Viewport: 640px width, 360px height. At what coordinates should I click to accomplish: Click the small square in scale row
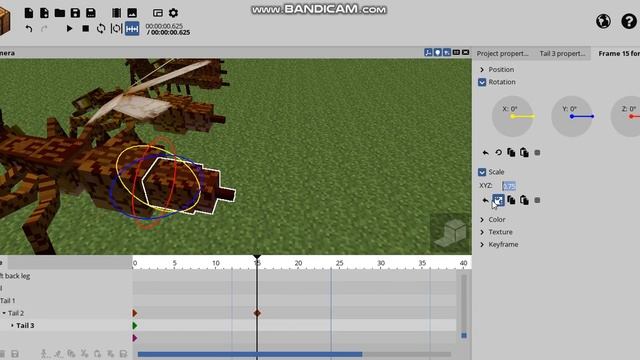click(x=537, y=200)
